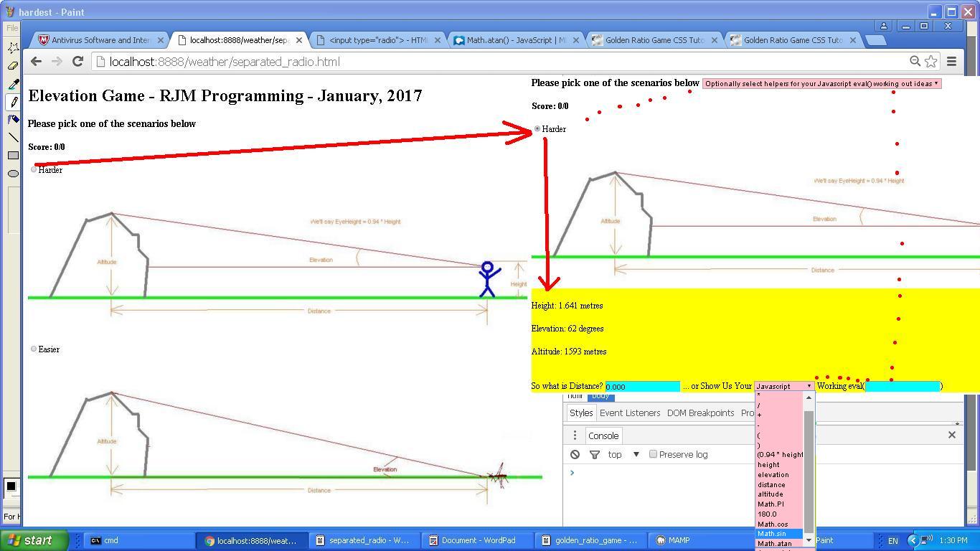Select the Eraser tool in Paint
This screenshot has width=980, height=551.
pos(13,66)
